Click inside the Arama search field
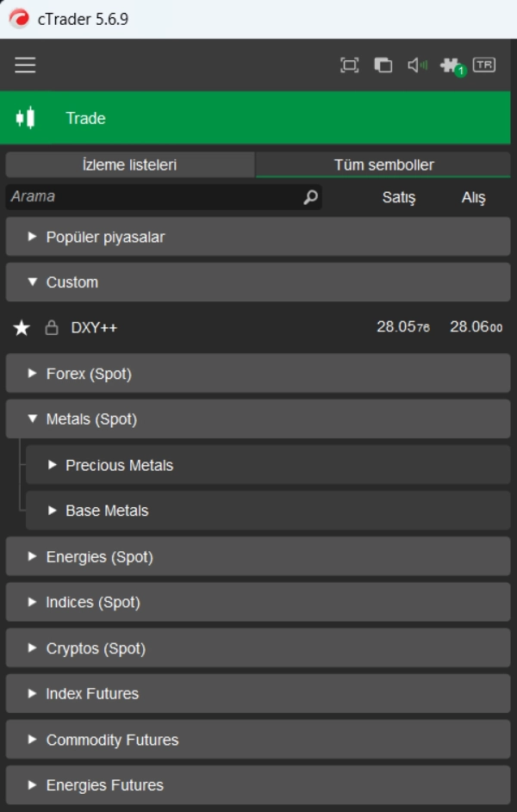Image resolution: width=517 pixels, height=812 pixels. point(129,196)
